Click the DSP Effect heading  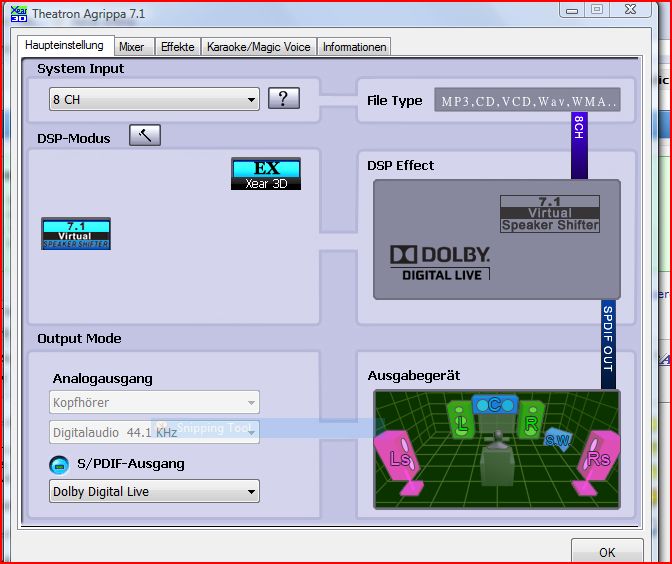400,165
